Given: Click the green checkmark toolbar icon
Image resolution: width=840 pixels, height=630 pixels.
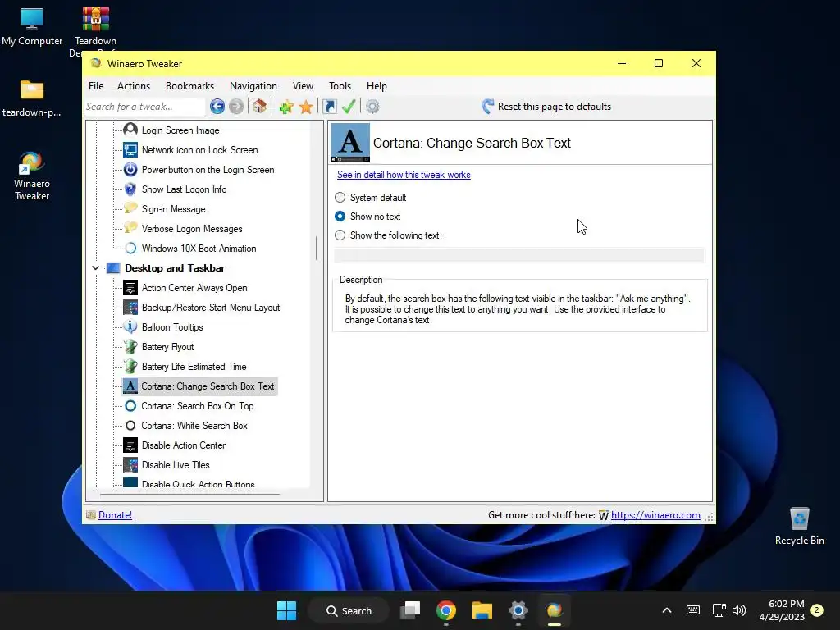Looking at the screenshot, I should click(349, 106).
